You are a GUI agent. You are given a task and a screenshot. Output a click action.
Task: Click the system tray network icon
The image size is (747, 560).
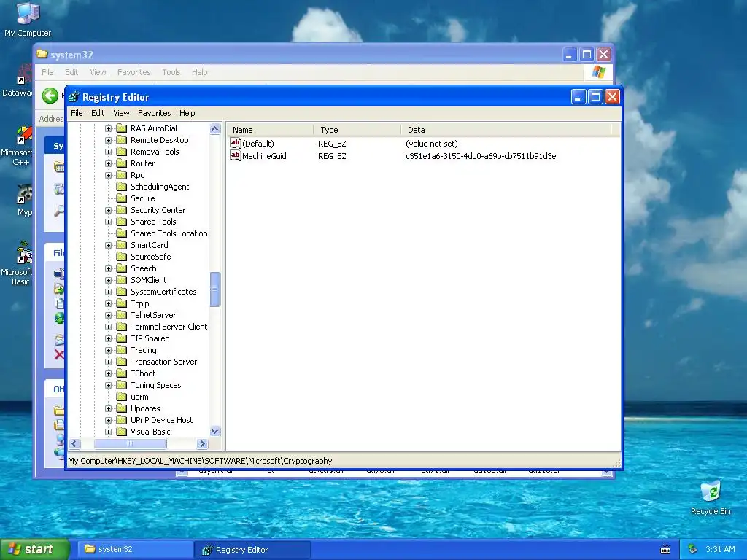click(x=693, y=549)
